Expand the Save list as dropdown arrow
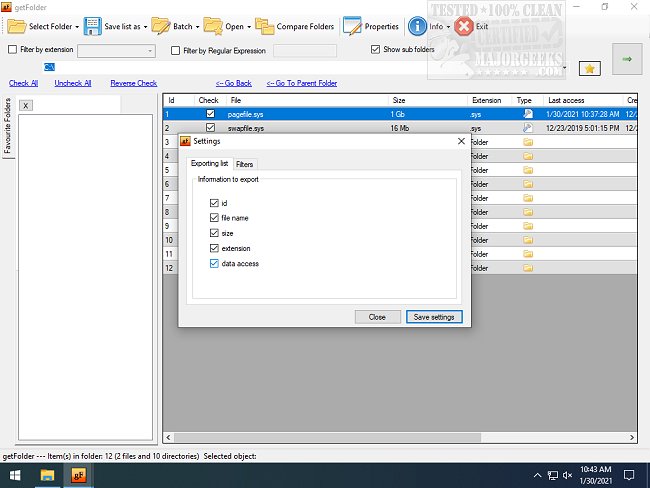 pyautogui.click(x=145, y=27)
